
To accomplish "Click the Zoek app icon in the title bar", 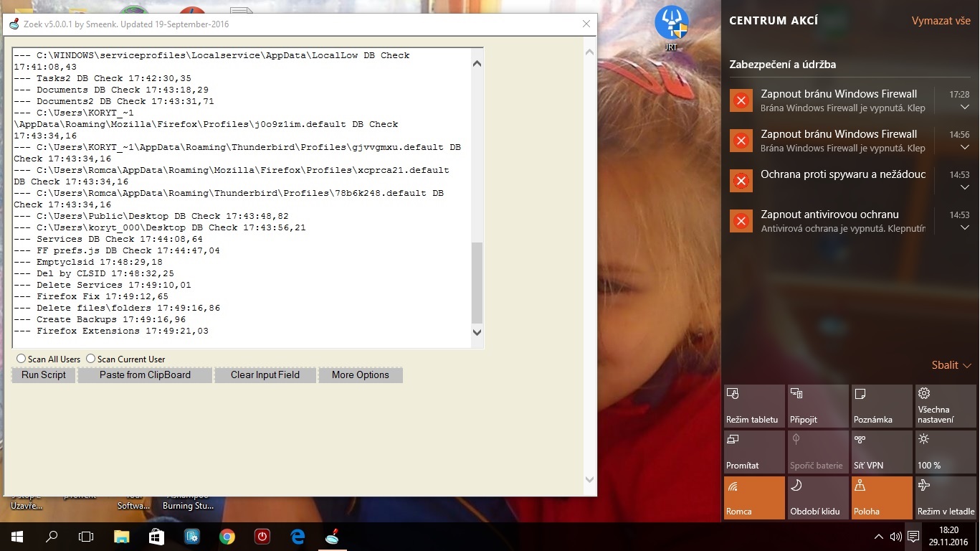I will click(14, 24).
